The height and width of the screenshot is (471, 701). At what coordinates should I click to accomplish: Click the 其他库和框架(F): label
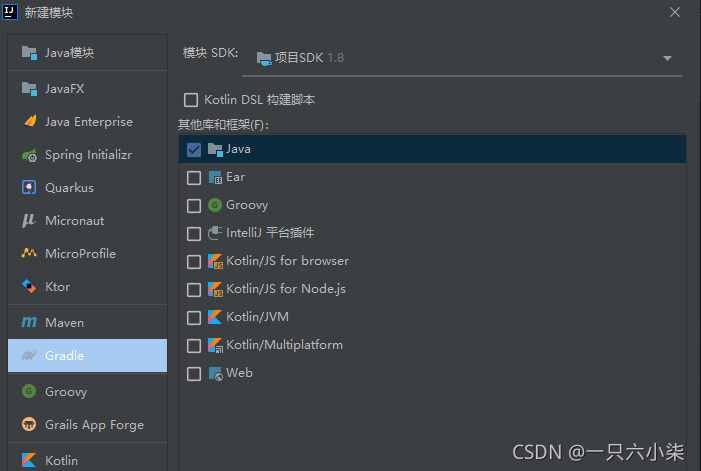(223, 125)
